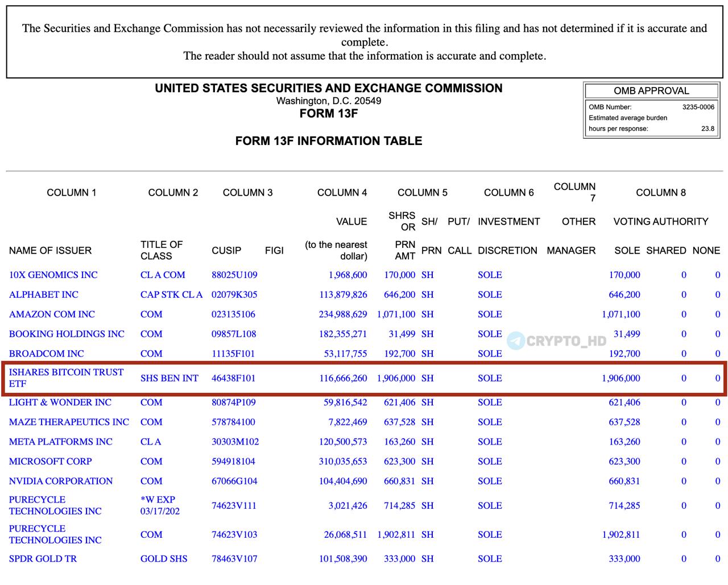The image size is (728, 585).
Task: Click META PLATFORMS INC issuer name
Action: 61,441
